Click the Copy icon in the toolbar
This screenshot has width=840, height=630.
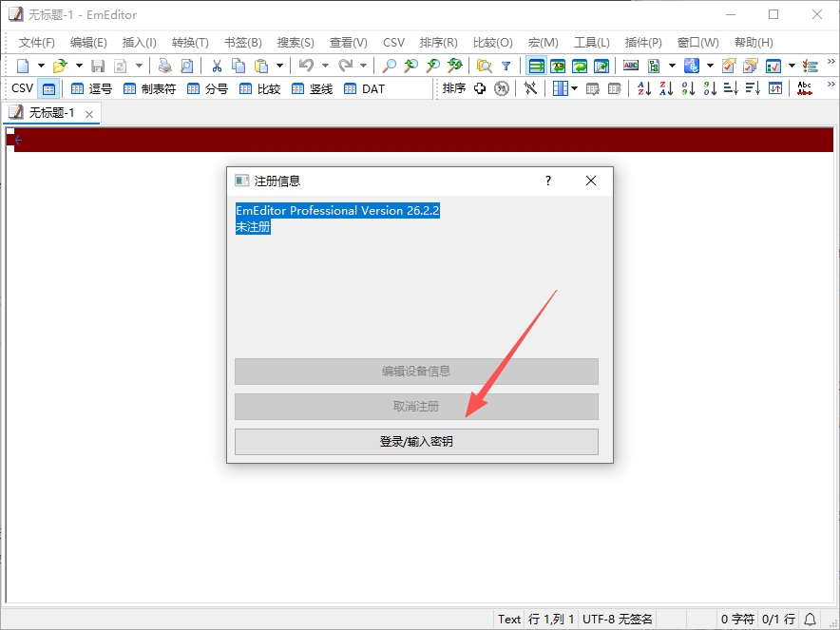pos(238,66)
